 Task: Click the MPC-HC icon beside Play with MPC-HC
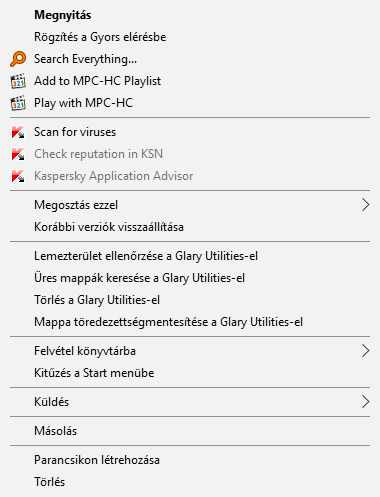[x=18, y=103]
